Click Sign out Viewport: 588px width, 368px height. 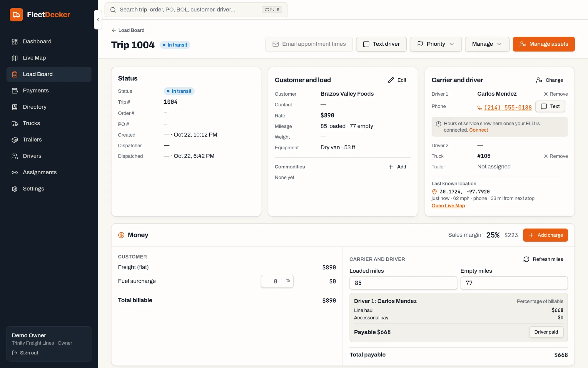click(x=25, y=353)
